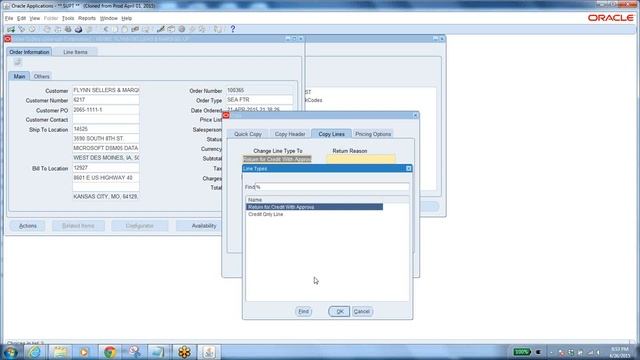Launch Internet Explorer from taskbar
640x360 pixels.
tap(35, 352)
